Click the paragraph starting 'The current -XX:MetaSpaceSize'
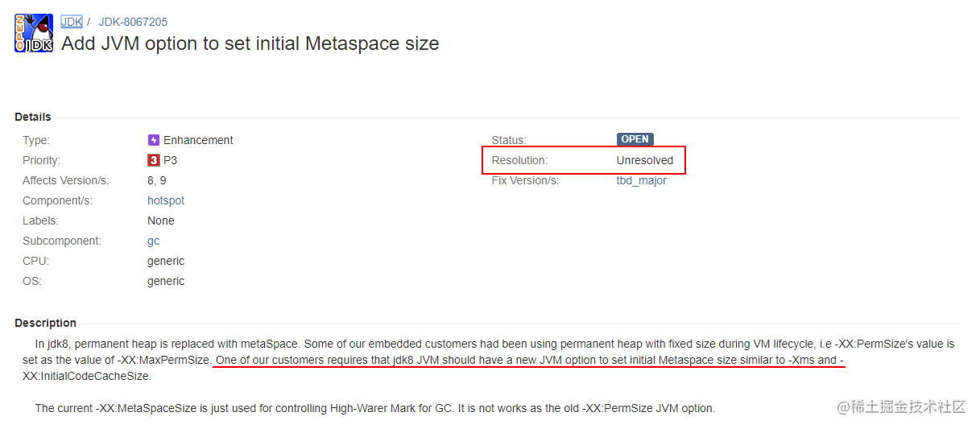The image size is (980, 429). [x=374, y=408]
